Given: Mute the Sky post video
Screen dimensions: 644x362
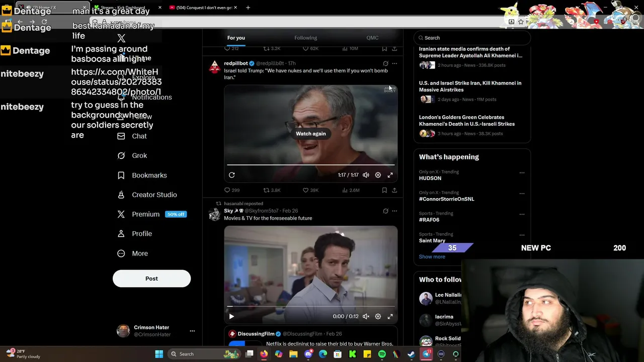Looking at the screenshot, I should (x=366, y=316).
